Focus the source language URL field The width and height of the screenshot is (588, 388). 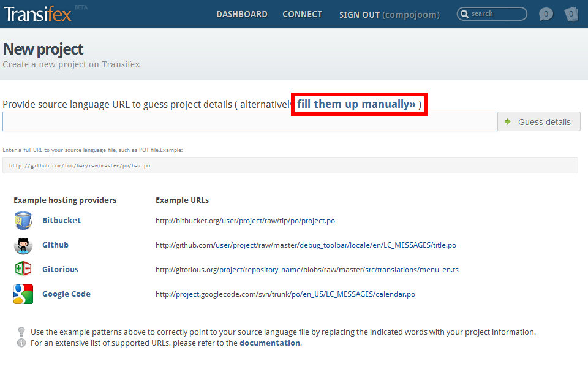pos(250,121)
